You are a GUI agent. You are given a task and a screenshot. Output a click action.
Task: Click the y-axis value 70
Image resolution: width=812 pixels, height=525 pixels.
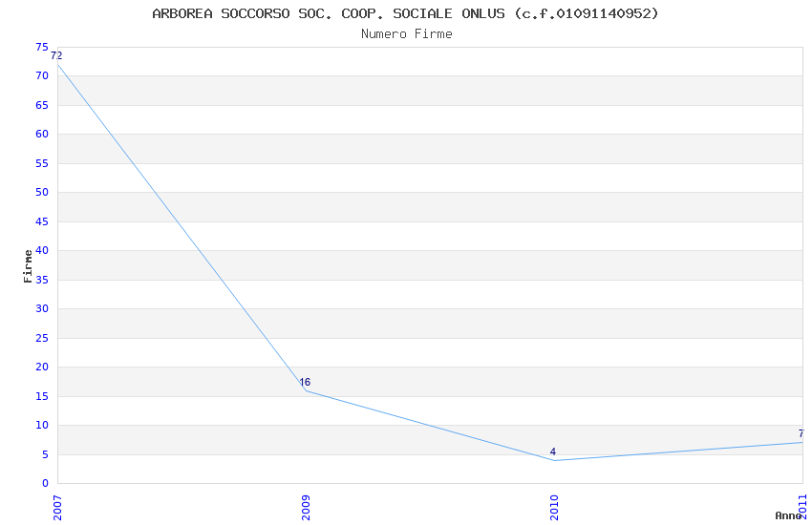(x=42, y=75)
